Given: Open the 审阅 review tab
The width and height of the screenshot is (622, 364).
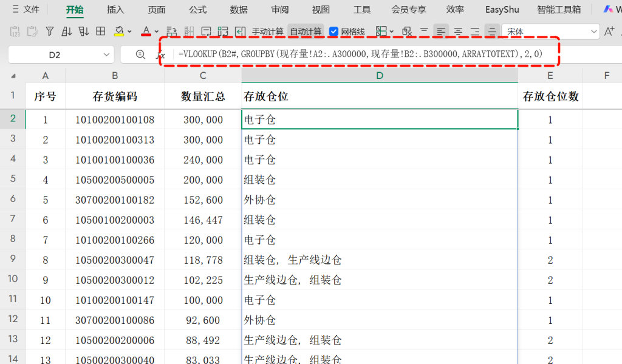Looking at the screenshot, I should [280, 10].
